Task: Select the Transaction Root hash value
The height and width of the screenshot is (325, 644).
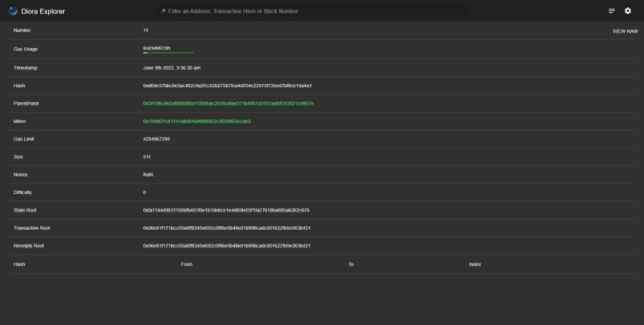Action: coord(227,228)
